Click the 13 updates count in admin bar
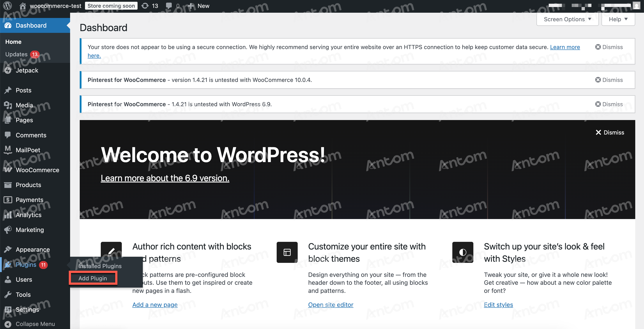 [x=155, y=6]
